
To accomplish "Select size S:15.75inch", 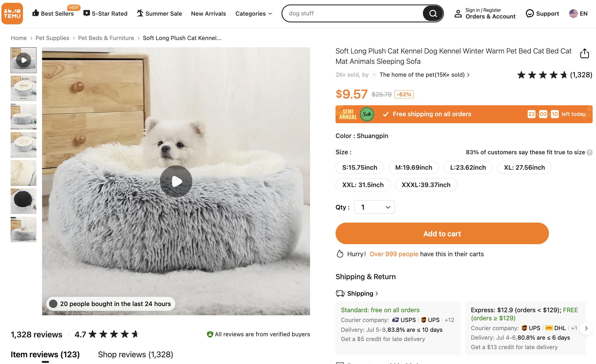I will tap(360, 167).
